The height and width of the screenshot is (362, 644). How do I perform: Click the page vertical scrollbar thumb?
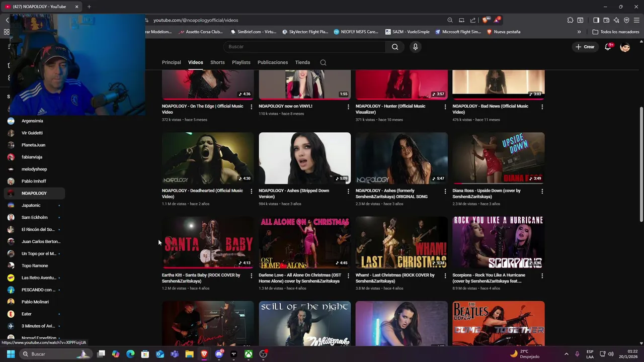(x=640, y=164)
